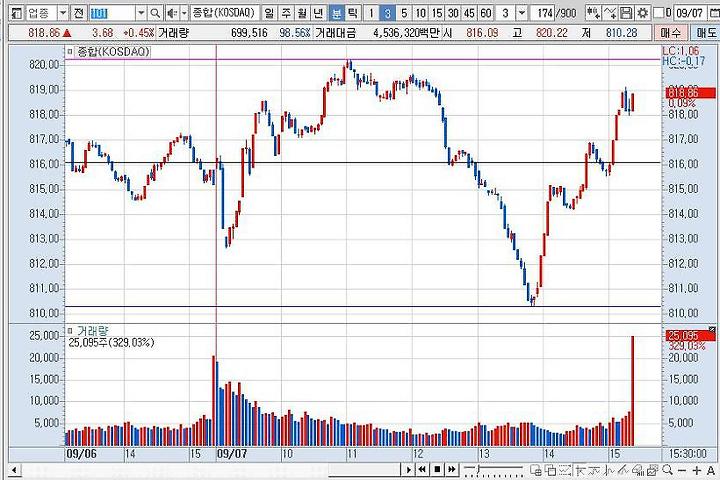The width and height of the screenshot is (720, 480).
Task: Select the 30-minute interval button
Action: pos(453,13)
